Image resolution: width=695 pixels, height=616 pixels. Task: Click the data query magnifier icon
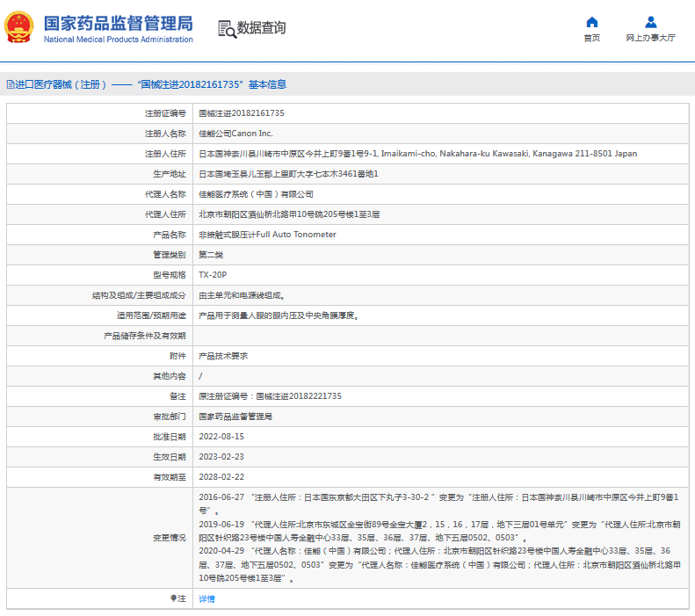[228, 29]
